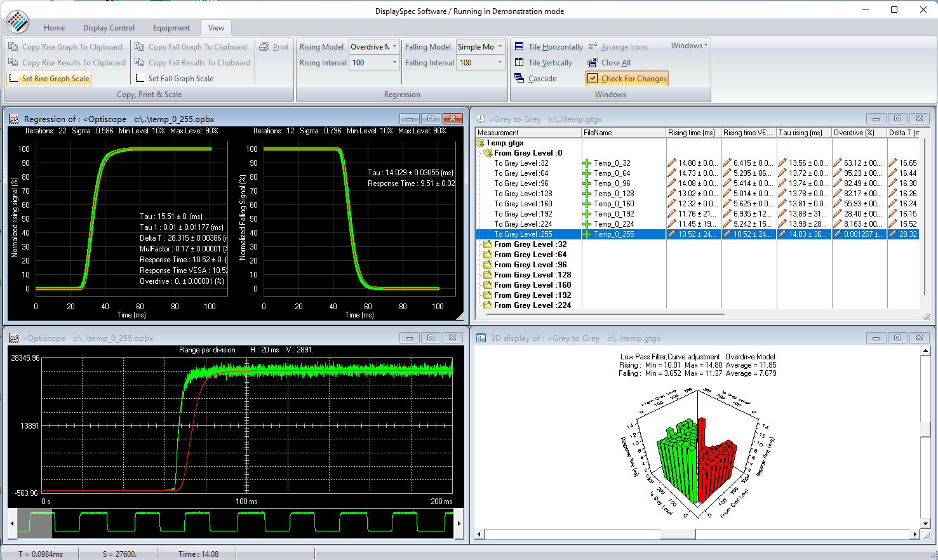This screenshot has height=560, width=938.
Task: Click the Overdrive (%) column header
Action: [x=854, y=133]
